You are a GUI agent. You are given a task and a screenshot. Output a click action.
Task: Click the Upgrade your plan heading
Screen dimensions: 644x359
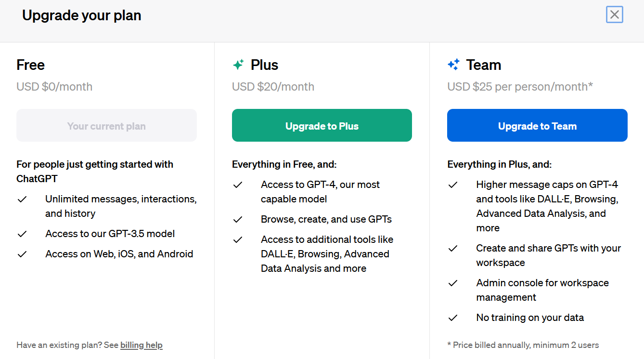click(x=82, y=15)
